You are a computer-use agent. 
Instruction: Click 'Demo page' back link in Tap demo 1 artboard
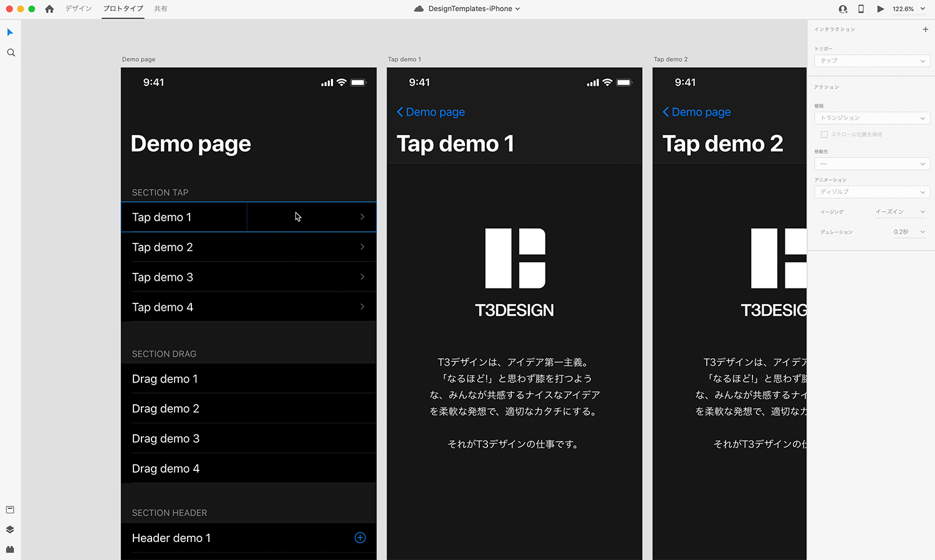tap(431, 112)
